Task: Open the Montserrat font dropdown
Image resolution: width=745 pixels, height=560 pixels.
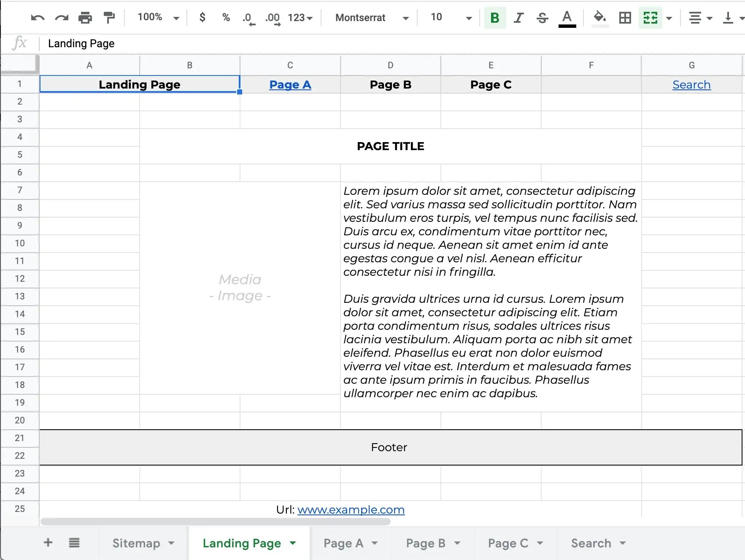Action: coord(372,18)
